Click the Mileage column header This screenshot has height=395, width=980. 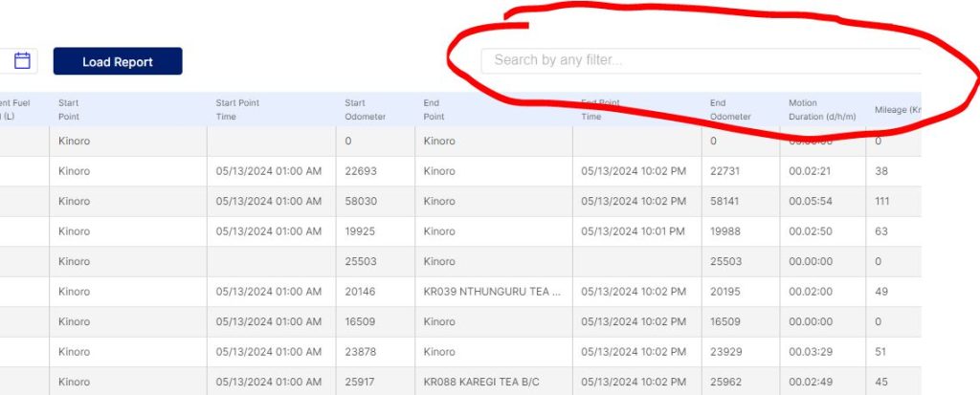895,110
